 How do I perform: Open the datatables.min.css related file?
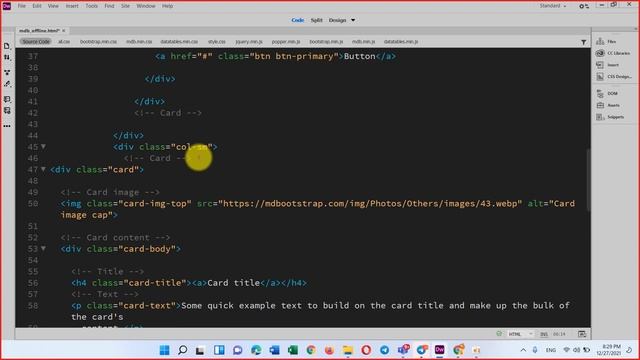coord(179,42)
